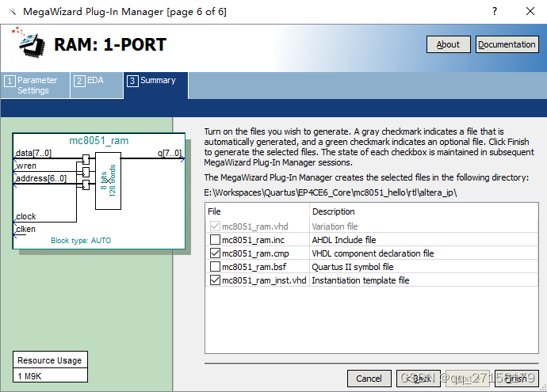The image size is (547, 392).
Task: Click the wren port label
Action: pos(26,166)
